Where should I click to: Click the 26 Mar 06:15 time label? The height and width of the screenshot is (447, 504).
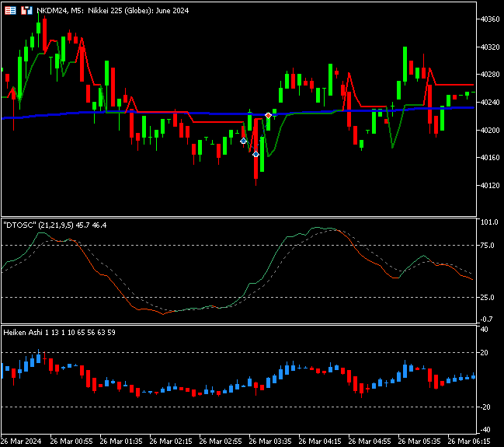[469, 442]
